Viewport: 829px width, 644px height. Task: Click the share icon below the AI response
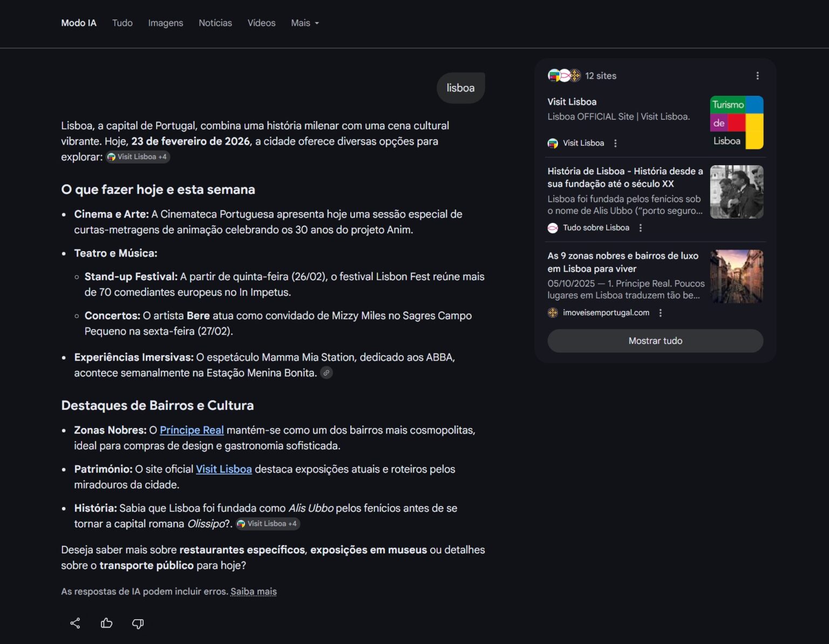click(x=75, y=623)
